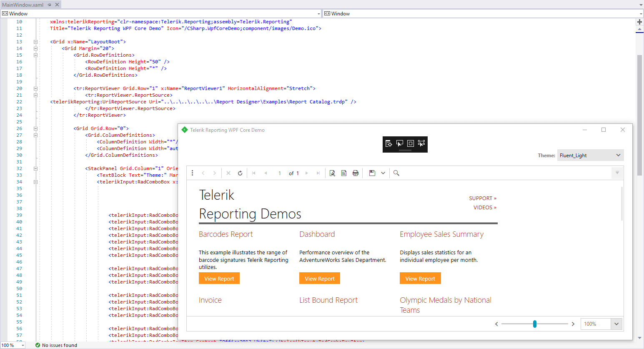Close the MainWindow.xaml tab
This screenshot has height=349, width=644.
point(57,5)
